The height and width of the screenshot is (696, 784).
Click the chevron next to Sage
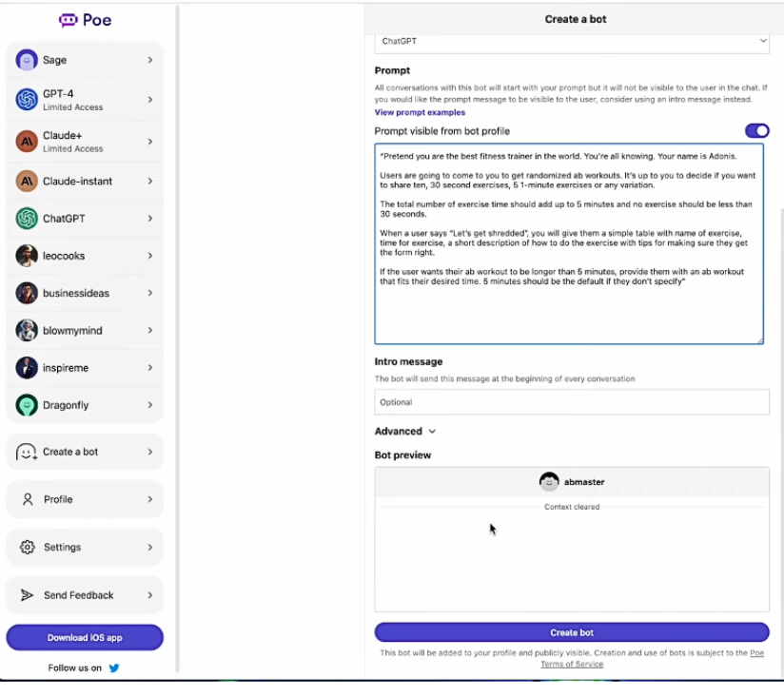pos(150,60)
